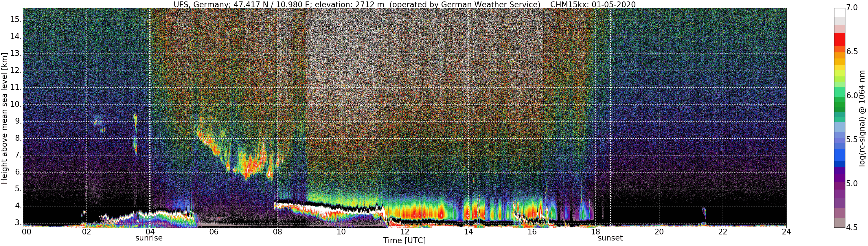Click the bright green band of the colorbar

pyautogui.click(x=839, y=92)
